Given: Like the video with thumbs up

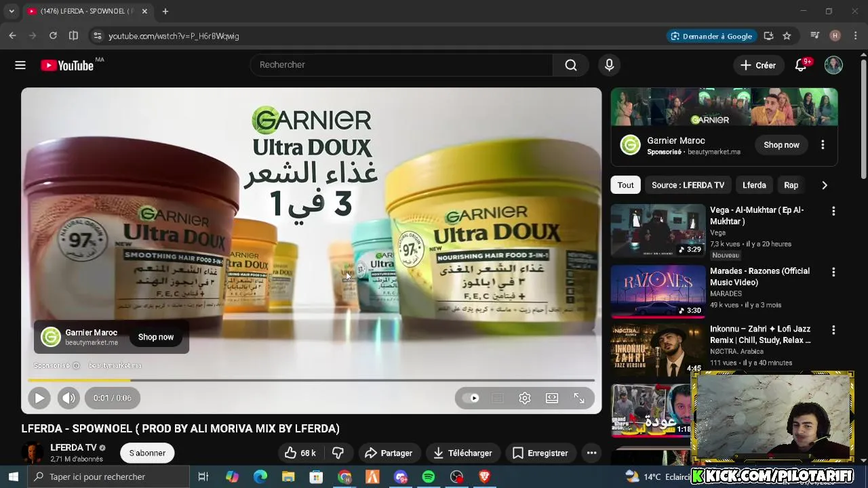Looking at the screenshot, I should [300, 453].
